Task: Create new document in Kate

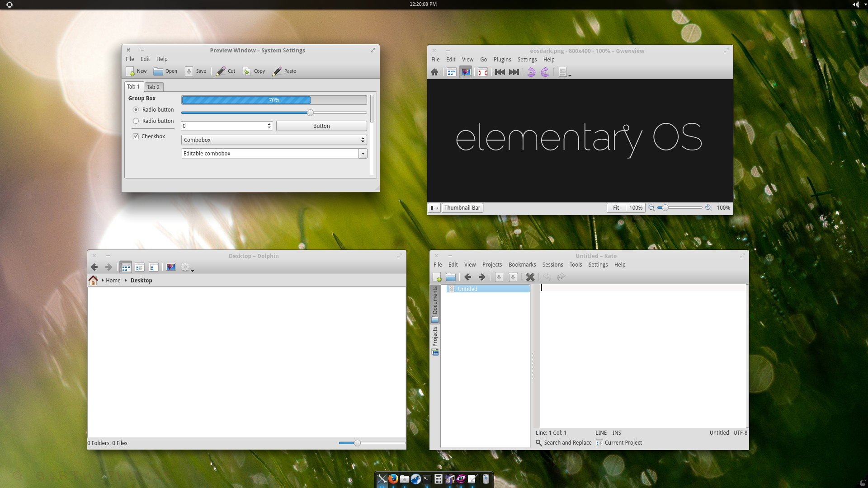Action: [437, 277]
